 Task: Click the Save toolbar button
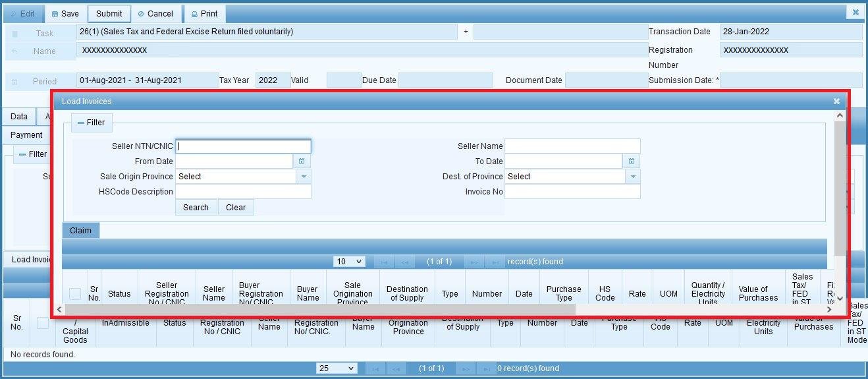click(65, 14)
